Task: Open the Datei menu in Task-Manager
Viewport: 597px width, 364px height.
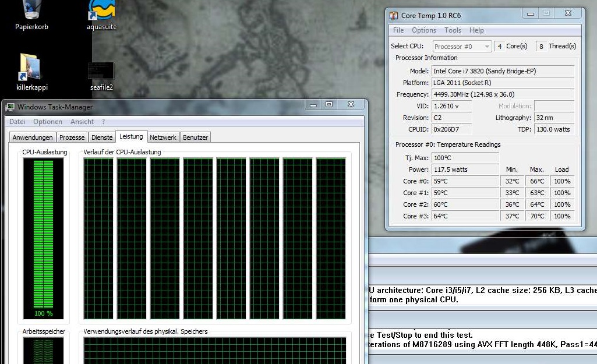Action: [17, 122]
